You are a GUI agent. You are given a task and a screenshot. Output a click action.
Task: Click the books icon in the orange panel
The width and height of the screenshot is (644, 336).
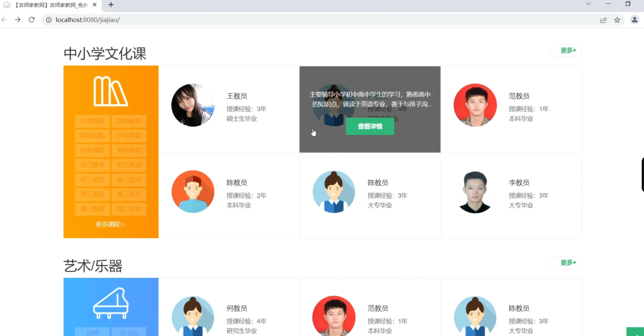point(110,91)
